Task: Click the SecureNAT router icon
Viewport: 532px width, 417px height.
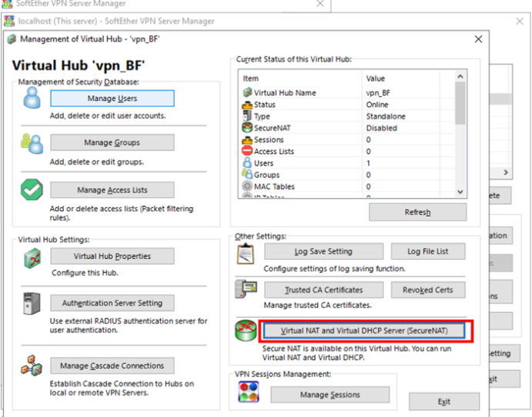Action: point(246,331)
